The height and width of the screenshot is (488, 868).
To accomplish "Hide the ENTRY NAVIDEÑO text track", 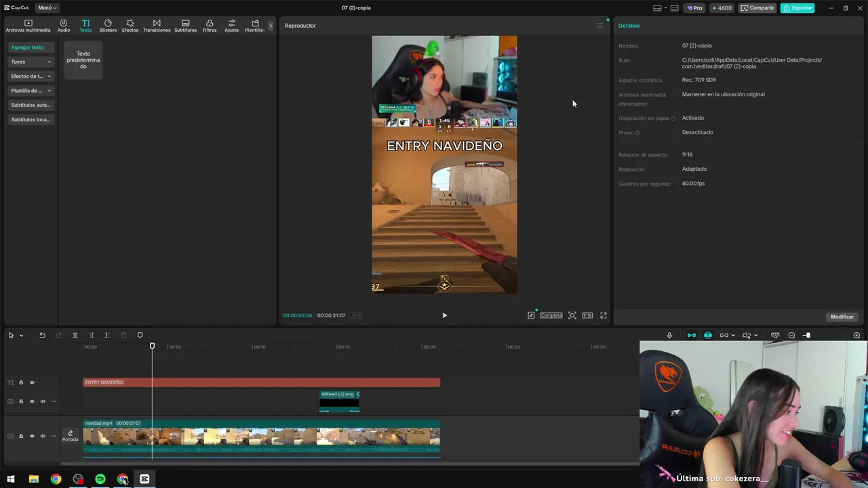I will 32,382.
